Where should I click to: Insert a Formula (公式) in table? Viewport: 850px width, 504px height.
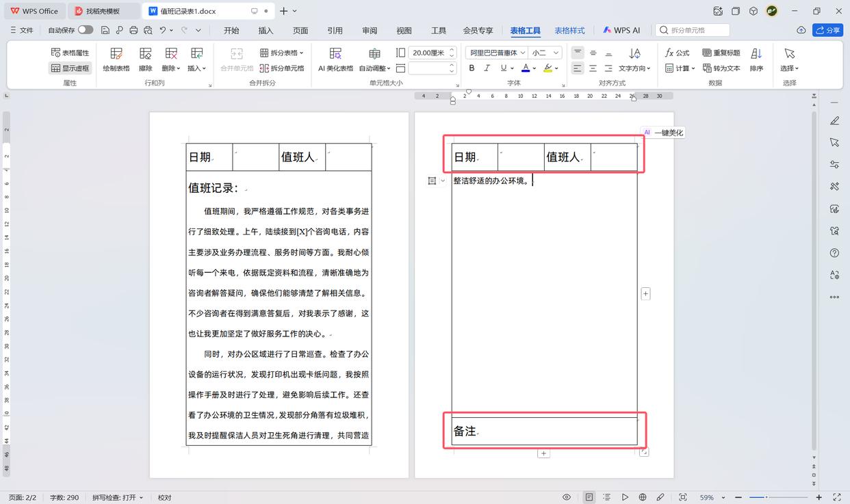678,53
